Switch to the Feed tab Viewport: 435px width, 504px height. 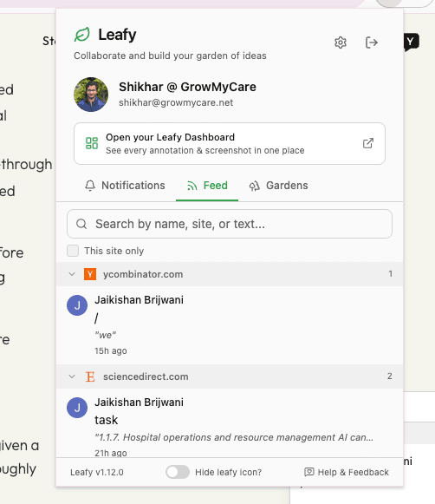click(207, 186)
